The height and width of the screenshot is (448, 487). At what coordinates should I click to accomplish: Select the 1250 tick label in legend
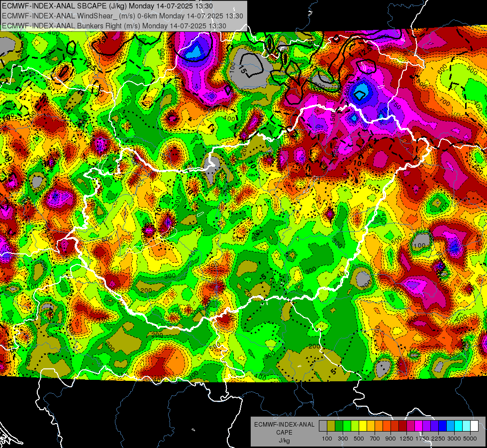406,439
